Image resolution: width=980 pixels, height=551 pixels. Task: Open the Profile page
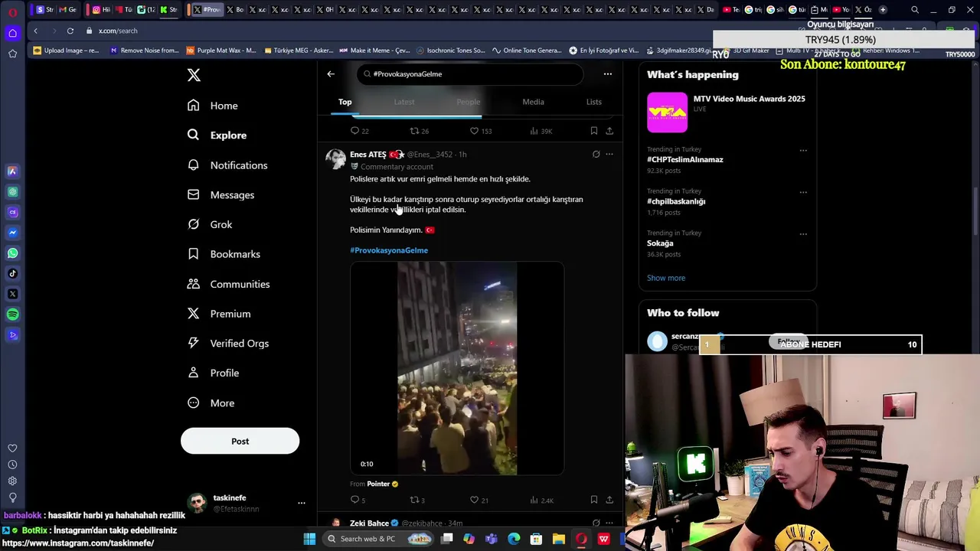214,373
